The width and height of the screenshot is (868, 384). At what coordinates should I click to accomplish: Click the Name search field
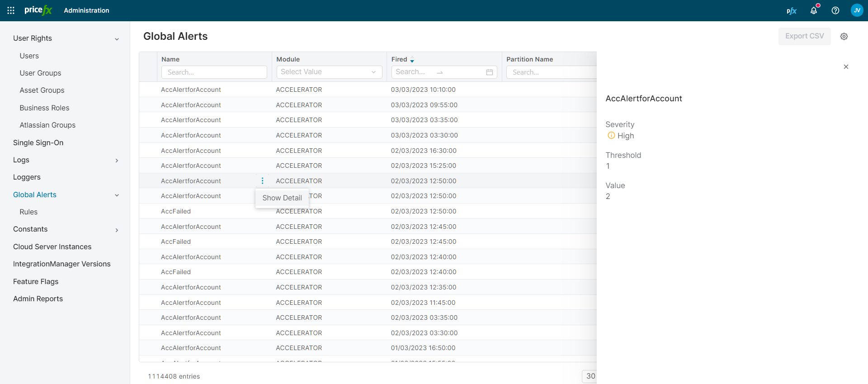coord(214,72)
